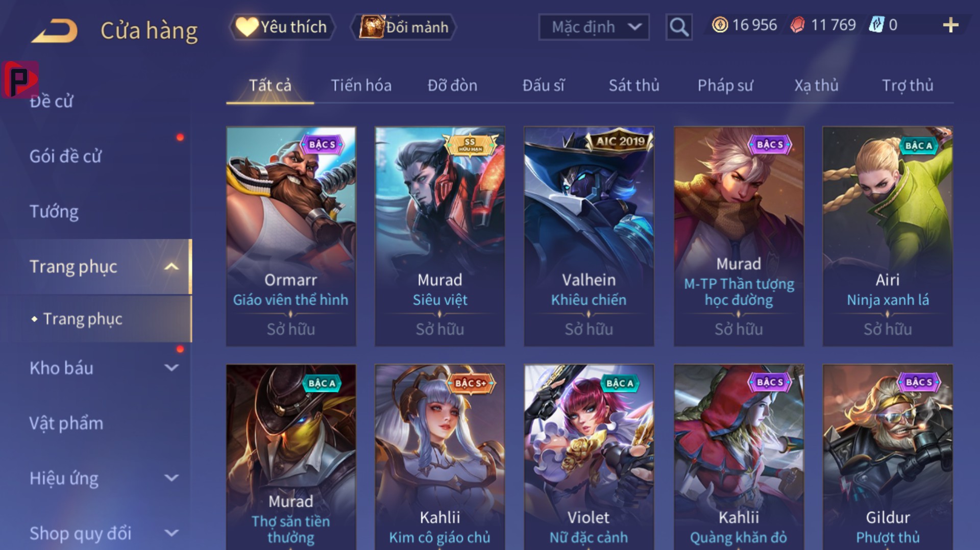Click the back arrow icon

[54, 31]
